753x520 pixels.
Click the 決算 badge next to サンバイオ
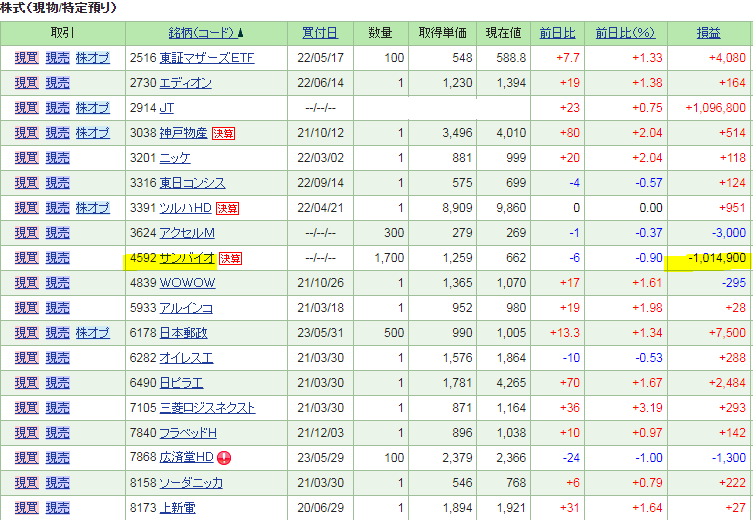231,258
